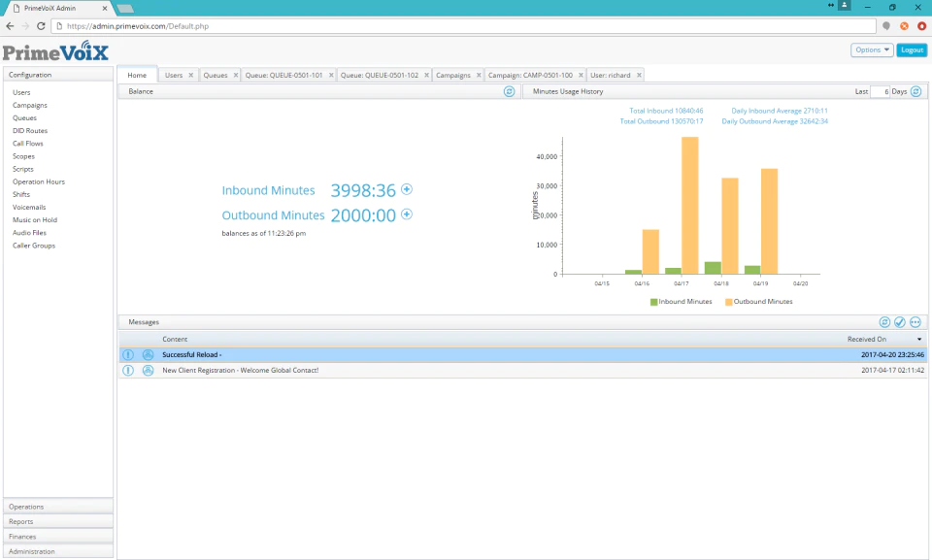Switch to the Campaigns tab

pyautogui.click(x=453, y=76)
